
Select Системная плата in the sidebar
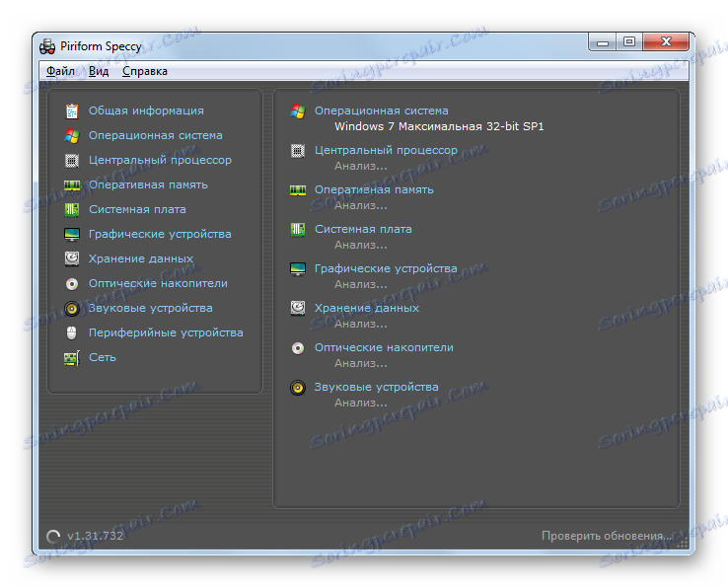137,209
